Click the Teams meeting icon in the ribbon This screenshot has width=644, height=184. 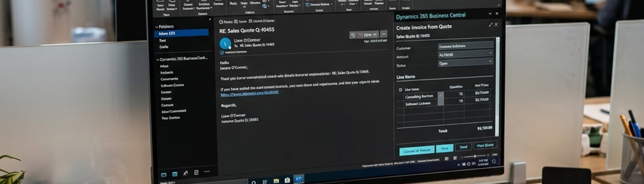tap(264, 6)
